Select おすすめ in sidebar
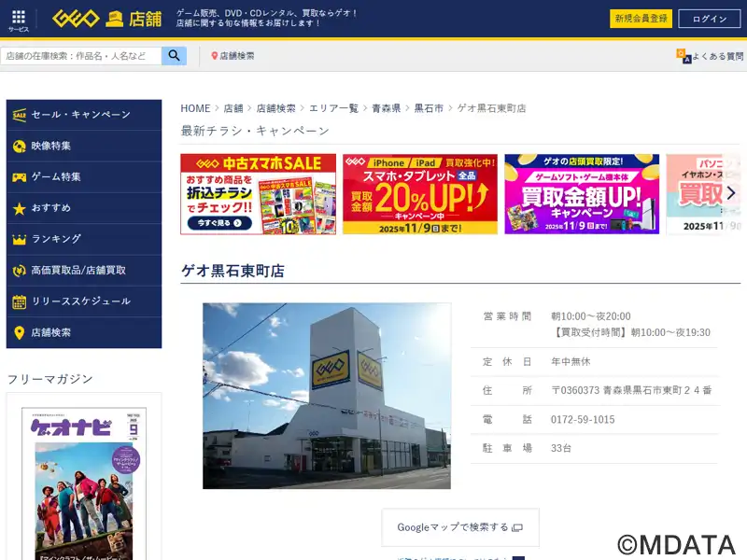Screen dimensions: 747x560 coord(84,208)
